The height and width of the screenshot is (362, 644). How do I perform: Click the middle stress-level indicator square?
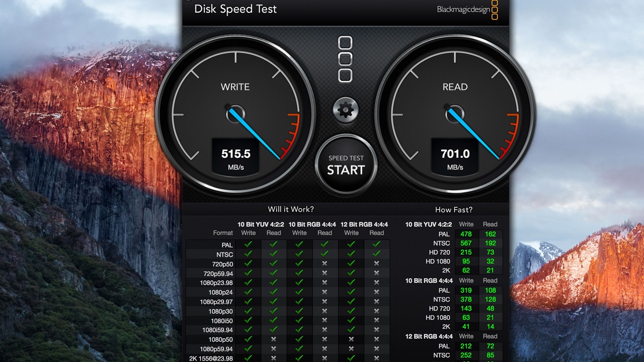(346, 59)
